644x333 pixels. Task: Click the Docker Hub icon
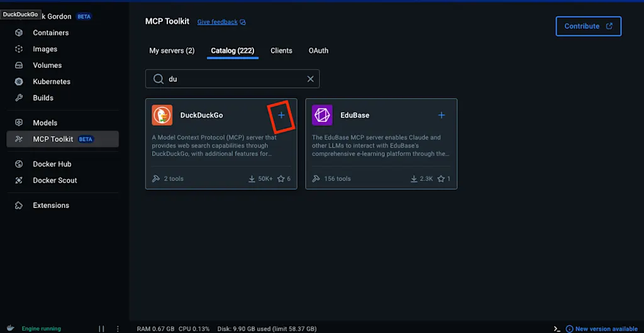click(18, 164)
